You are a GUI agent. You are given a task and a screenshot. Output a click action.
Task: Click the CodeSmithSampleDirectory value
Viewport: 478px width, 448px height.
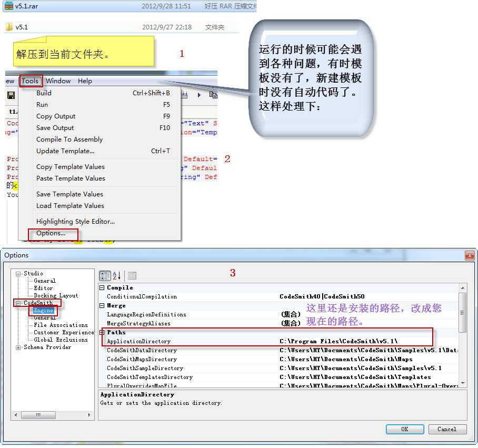[x=367, y=368]
